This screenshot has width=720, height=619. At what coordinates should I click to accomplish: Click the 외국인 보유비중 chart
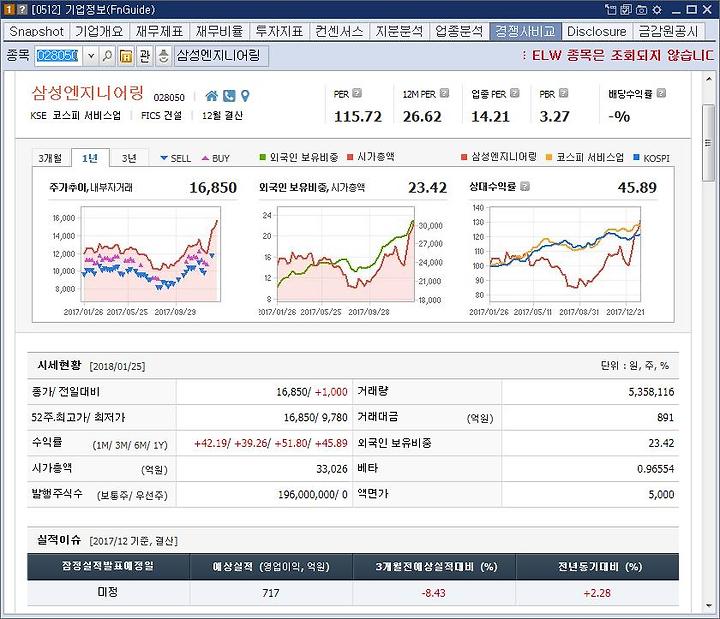tap(346, 254)
